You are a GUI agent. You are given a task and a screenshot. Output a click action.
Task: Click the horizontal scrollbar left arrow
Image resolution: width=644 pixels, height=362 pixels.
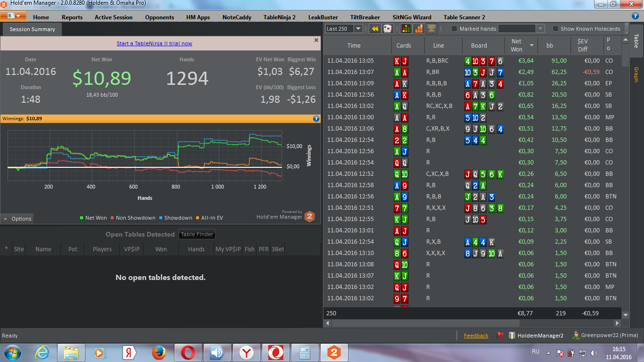328,323
